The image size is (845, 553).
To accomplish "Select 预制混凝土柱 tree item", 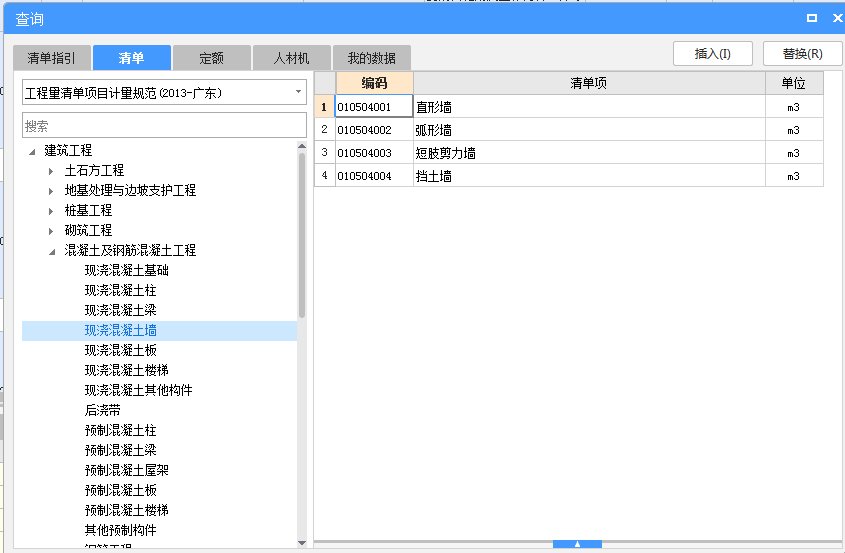I will 121,430.
